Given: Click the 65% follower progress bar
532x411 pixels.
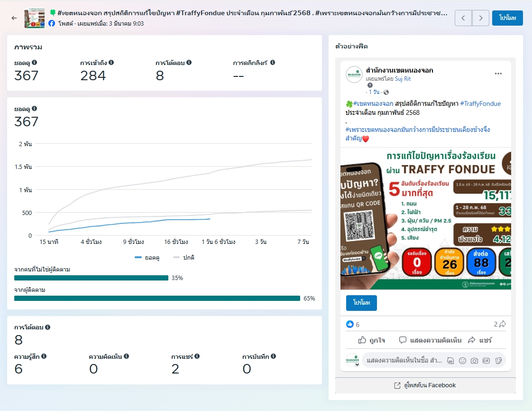Looking at the screenshot, I should [157, 298].
